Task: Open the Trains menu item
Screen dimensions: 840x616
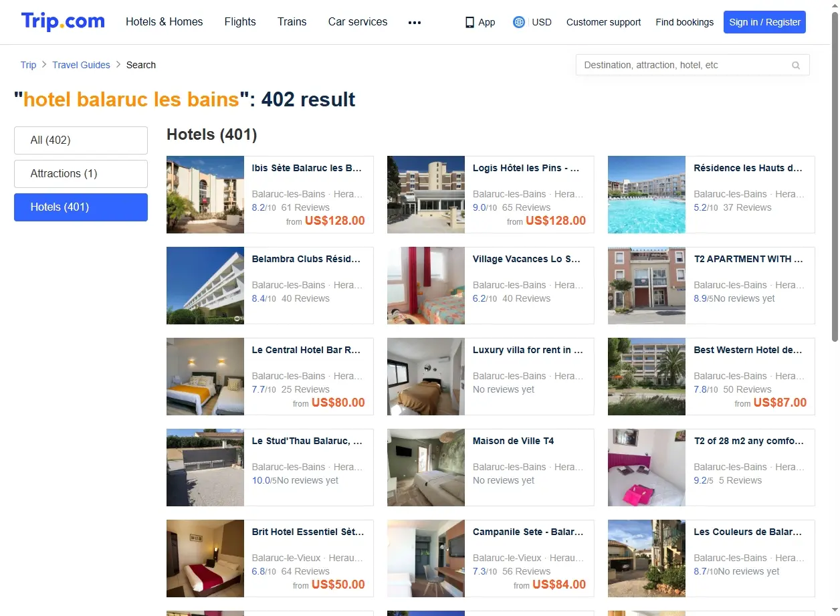Action: (x=292, y=21)
